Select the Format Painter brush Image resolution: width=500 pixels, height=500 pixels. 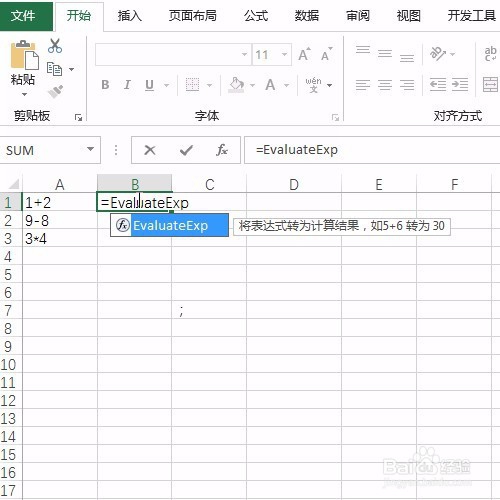pos(55,92)
